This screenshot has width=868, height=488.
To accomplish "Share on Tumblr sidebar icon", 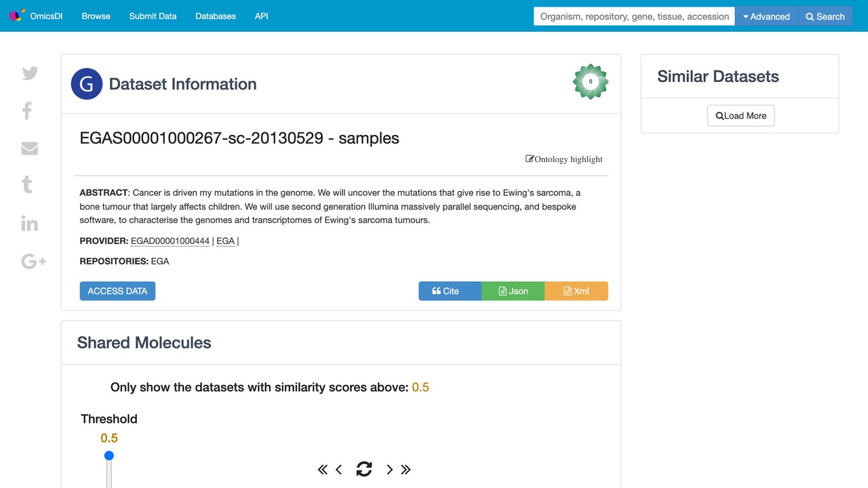I will coord(27,184).
